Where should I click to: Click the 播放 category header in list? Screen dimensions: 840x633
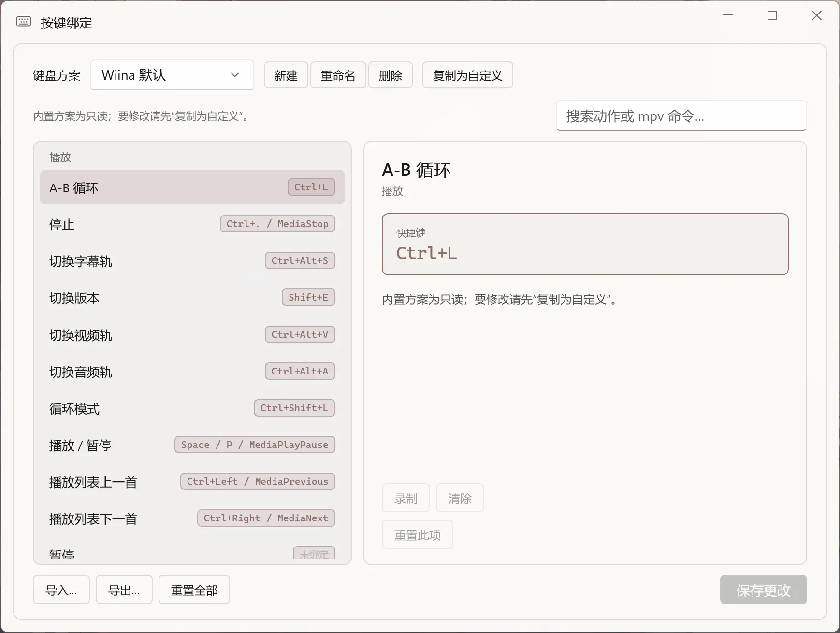click(60, 158)
